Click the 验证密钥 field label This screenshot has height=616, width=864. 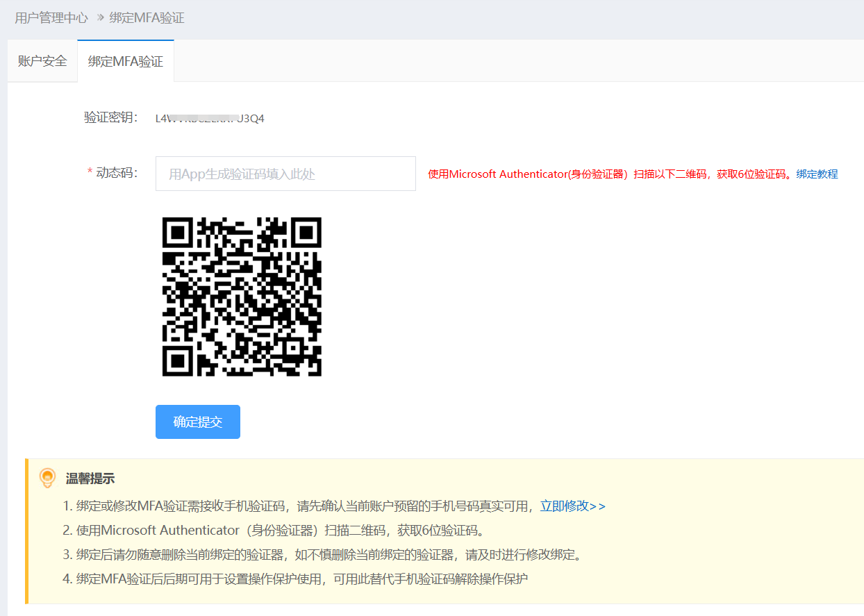tap(111, 117)
